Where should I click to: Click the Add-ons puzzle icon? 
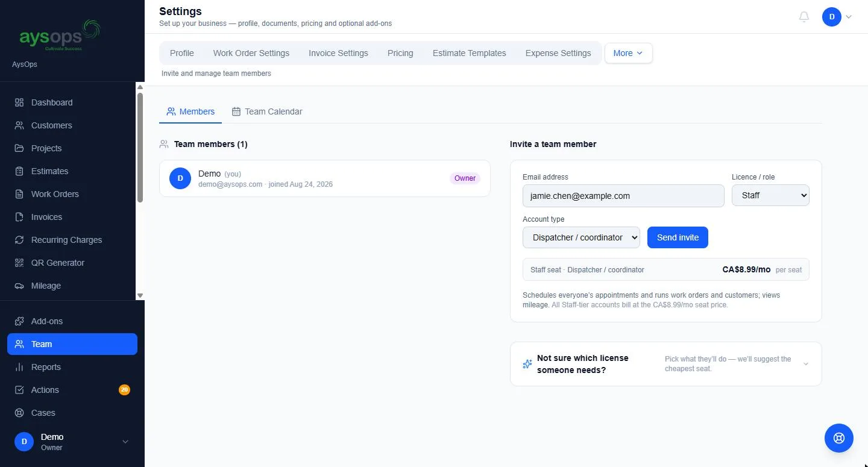(x=19, y=321)
